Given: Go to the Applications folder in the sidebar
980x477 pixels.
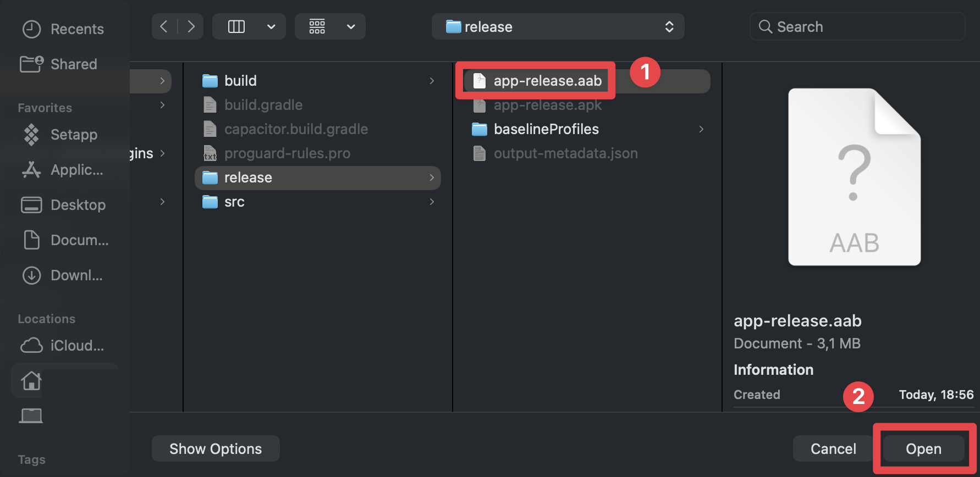Looking at the screenshot, I should pos(63,170).
